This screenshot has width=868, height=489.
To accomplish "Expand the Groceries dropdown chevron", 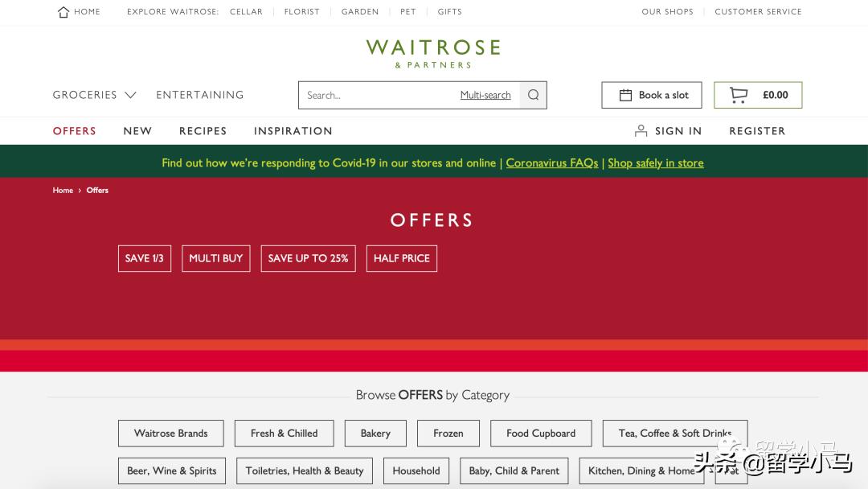I will (131, 95).
